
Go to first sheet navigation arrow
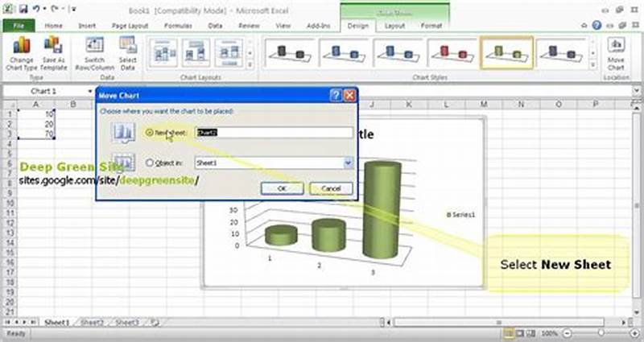point(7,323)
